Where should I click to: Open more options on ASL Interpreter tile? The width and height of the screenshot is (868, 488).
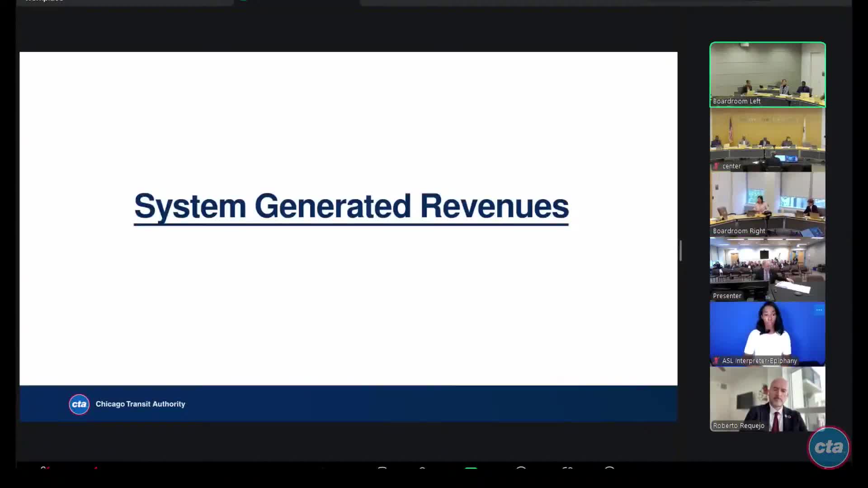(x=819, y=310)
